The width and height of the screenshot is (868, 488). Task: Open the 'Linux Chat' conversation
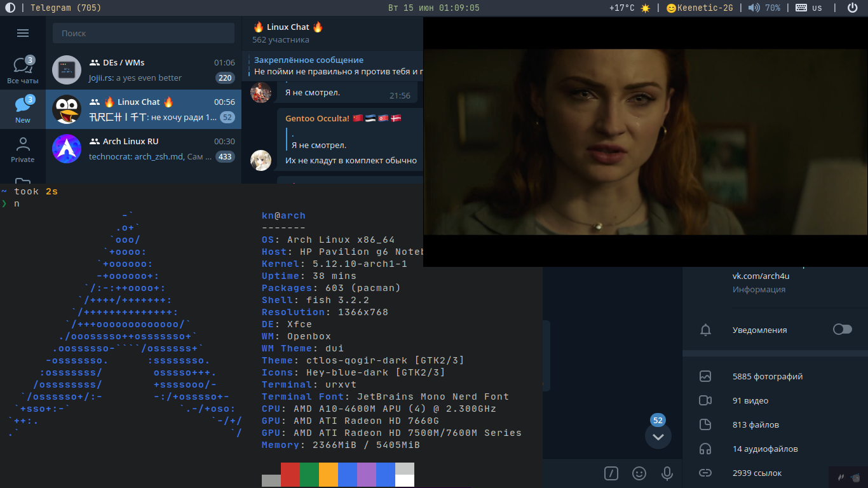[144, 109]
